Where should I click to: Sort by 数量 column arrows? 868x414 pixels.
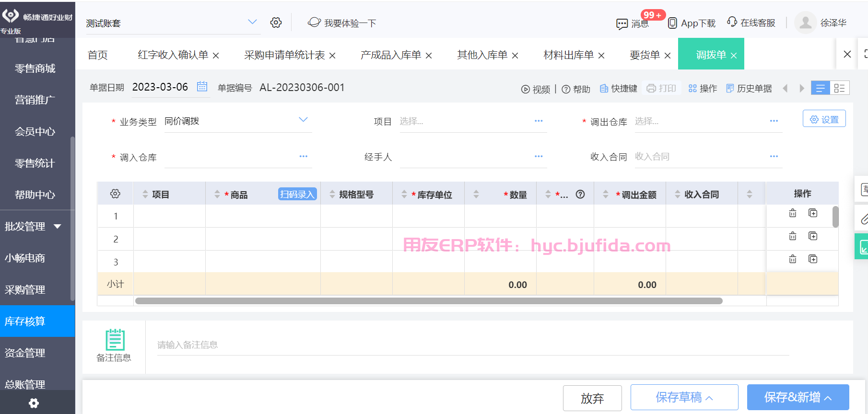click(x=476, y=194)
